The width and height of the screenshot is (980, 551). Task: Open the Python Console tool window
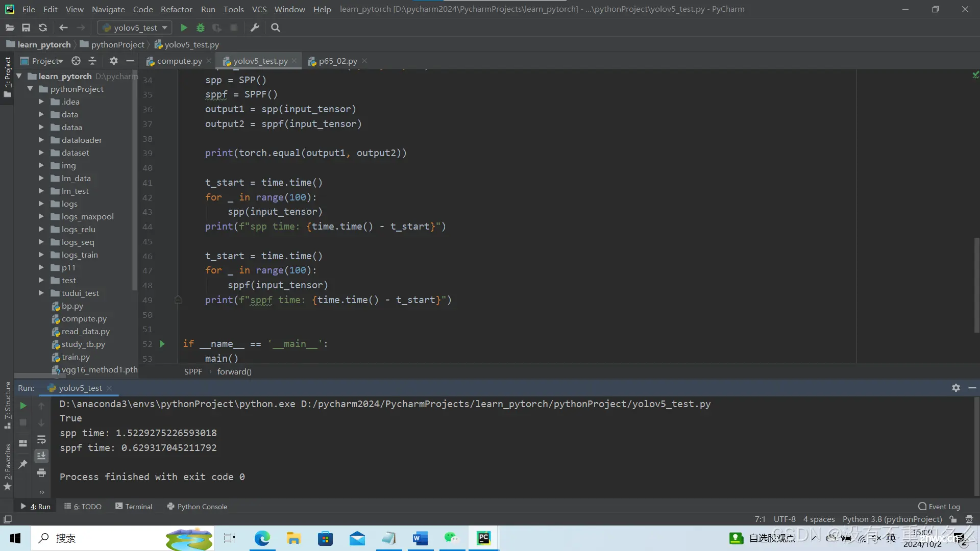197,507
